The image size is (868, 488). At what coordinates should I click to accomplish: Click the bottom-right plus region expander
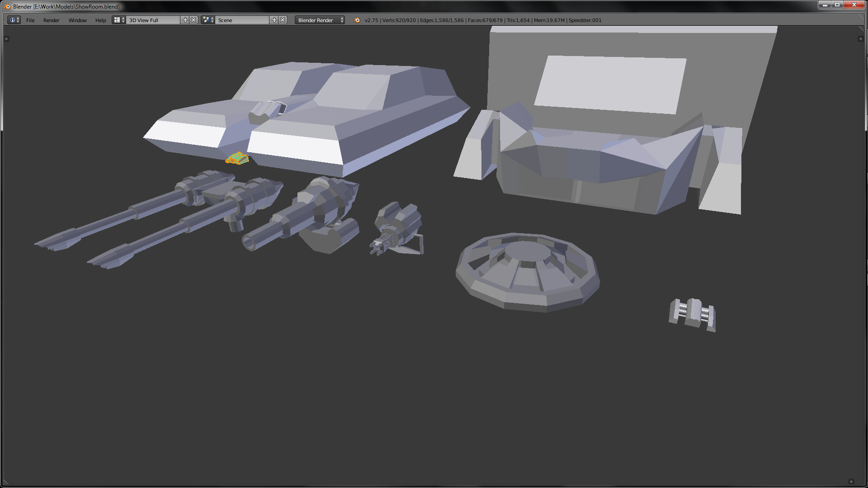tap(851, 481)
